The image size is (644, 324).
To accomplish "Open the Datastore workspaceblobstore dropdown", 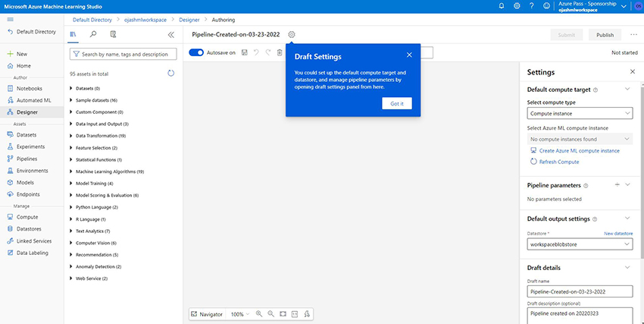I will [x=580, y=244].
